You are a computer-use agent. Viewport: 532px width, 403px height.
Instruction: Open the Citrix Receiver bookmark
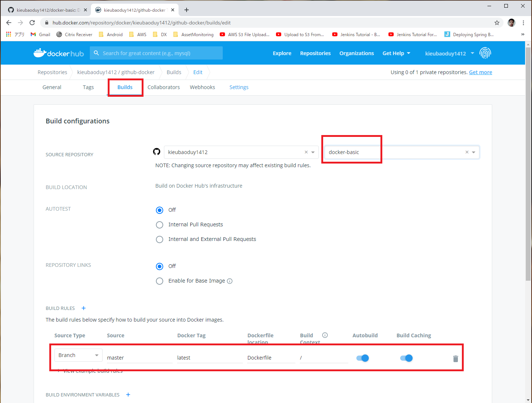74,35
